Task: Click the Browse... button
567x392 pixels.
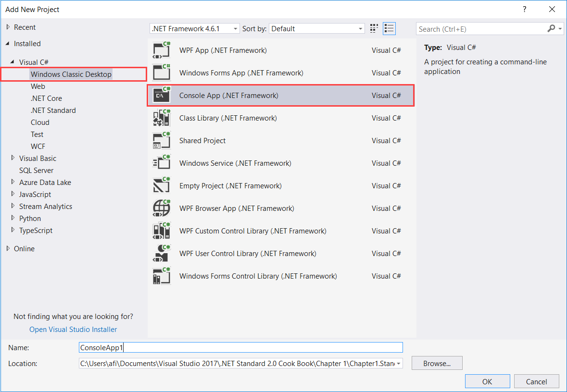Action: click(x=437, y=364)
